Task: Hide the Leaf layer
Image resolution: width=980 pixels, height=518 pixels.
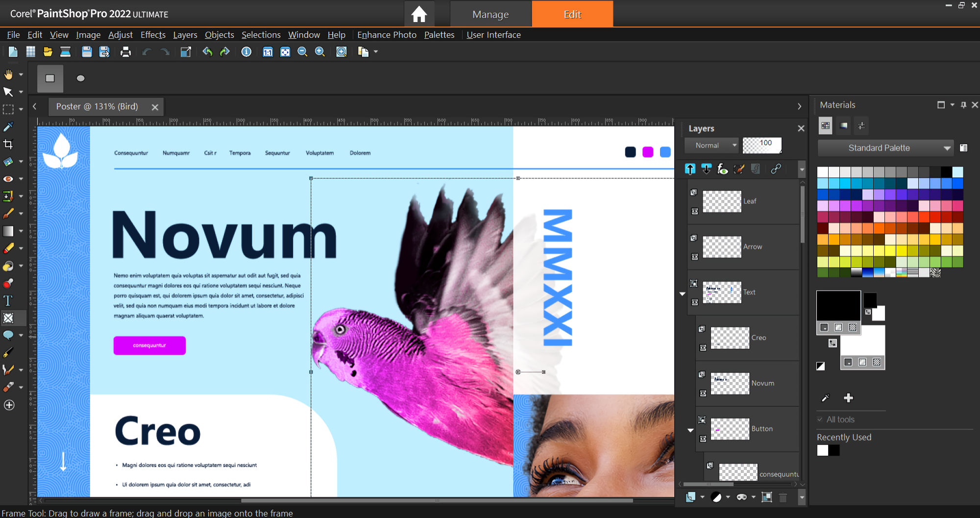Action: point(694,211)
